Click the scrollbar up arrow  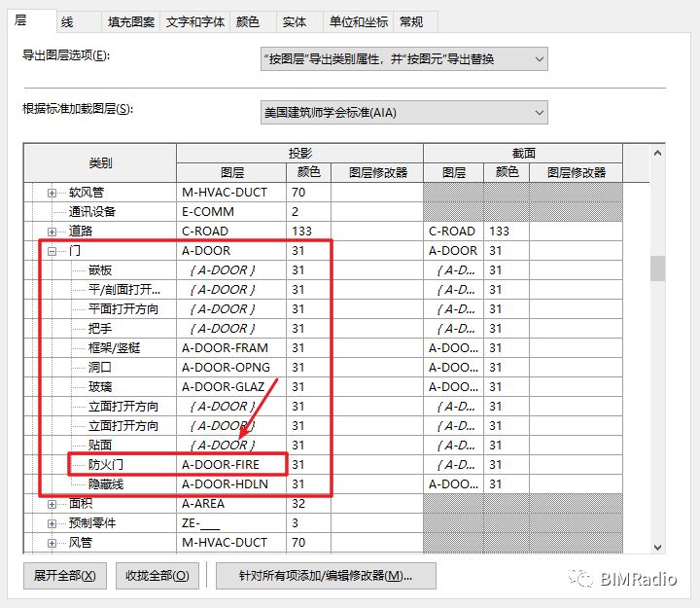point(657,154)
